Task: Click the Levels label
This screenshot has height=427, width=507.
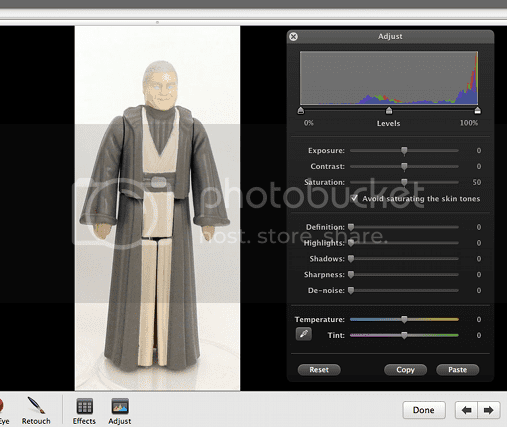Action: tap(388, 123)
